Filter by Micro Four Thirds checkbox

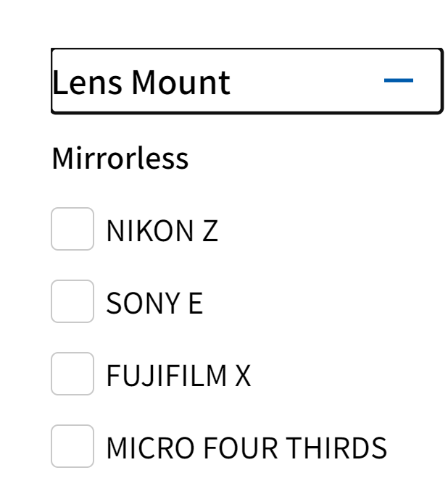click(72, 447)
